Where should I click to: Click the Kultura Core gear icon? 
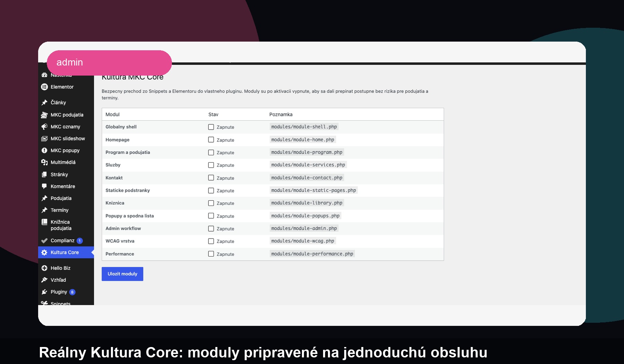tap(44, 252)
